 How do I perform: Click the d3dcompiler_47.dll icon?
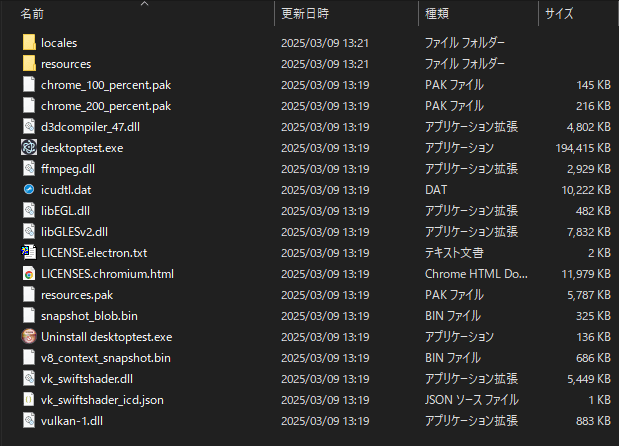(29, 126)
